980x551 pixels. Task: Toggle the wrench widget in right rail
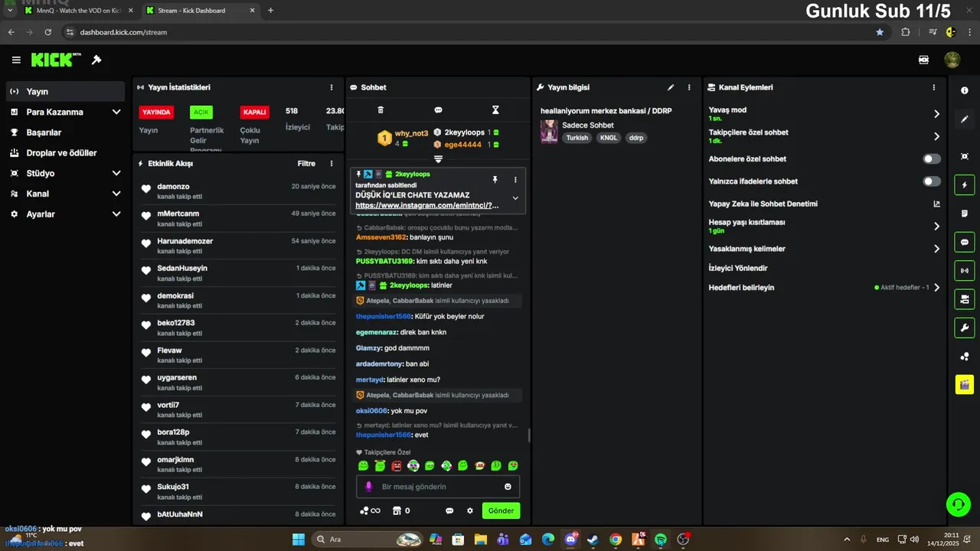coord(965,328)
